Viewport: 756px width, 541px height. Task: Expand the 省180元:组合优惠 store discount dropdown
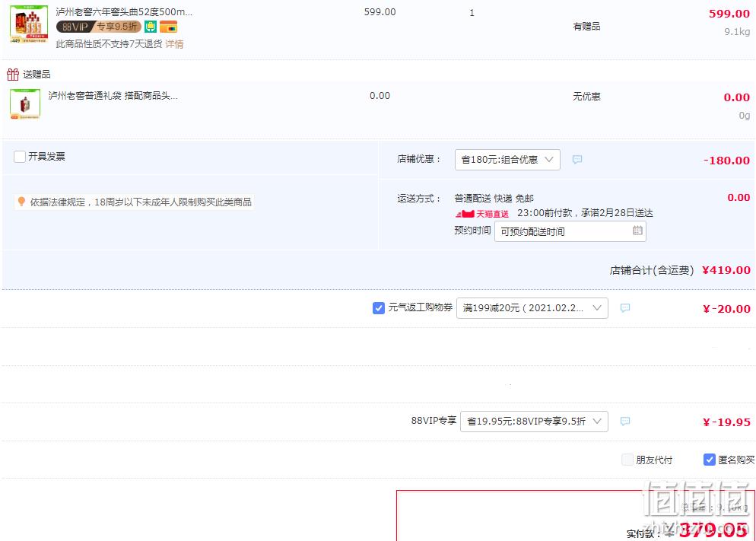click(507, 160)
